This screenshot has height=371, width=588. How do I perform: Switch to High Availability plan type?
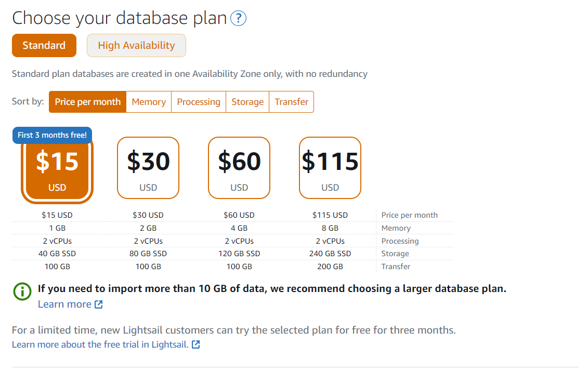click(137, 45)
